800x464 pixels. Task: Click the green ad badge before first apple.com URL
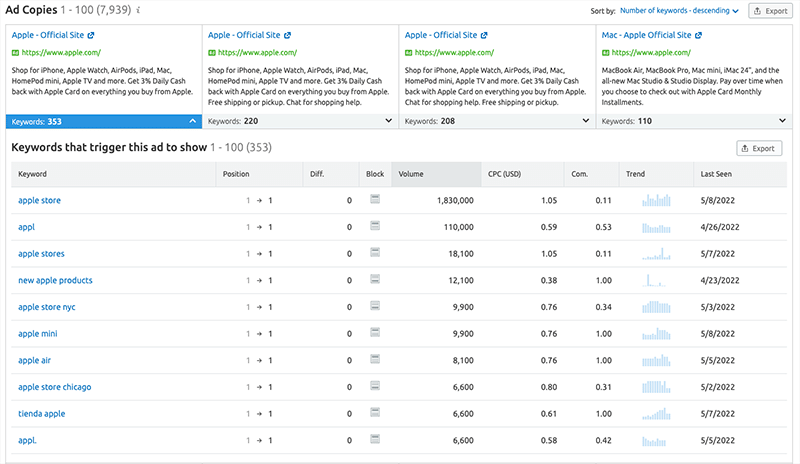click(x=15, y=53)
